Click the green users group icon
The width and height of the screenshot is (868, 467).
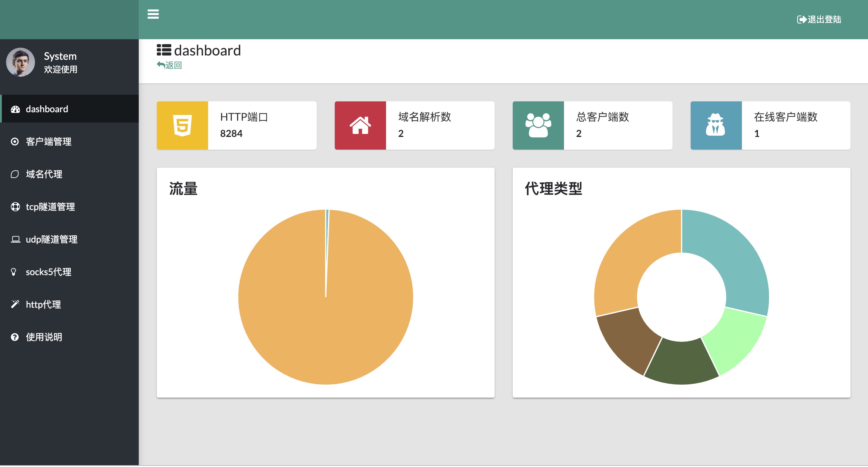(x=538, y=125)
